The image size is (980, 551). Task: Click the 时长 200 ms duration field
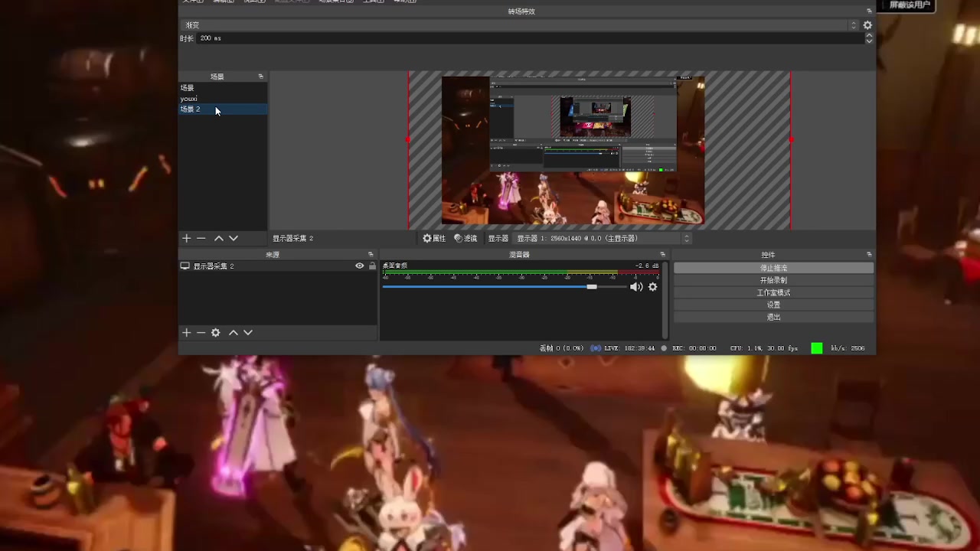530,38
